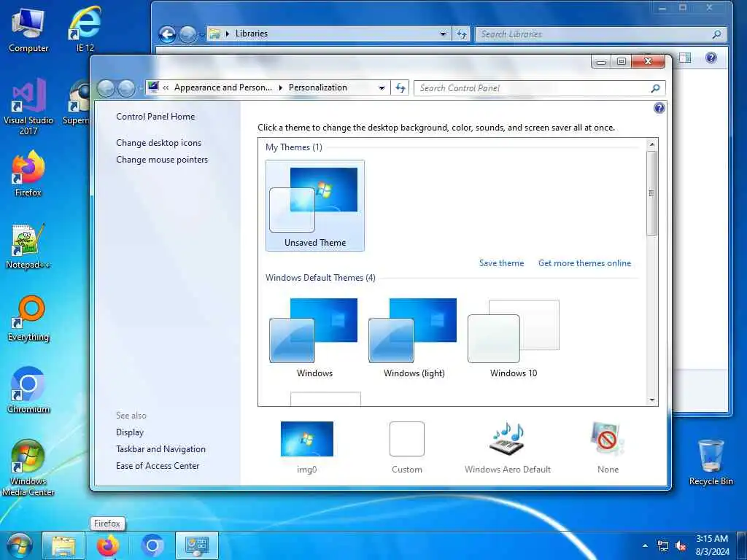
Task: Refresh the Libraries address bar
Action: [x=461, y=34]
